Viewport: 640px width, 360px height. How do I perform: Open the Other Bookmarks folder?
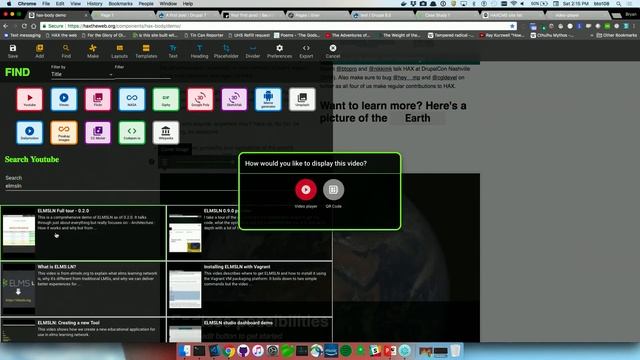pyautogui.click(x=616, y=36)
